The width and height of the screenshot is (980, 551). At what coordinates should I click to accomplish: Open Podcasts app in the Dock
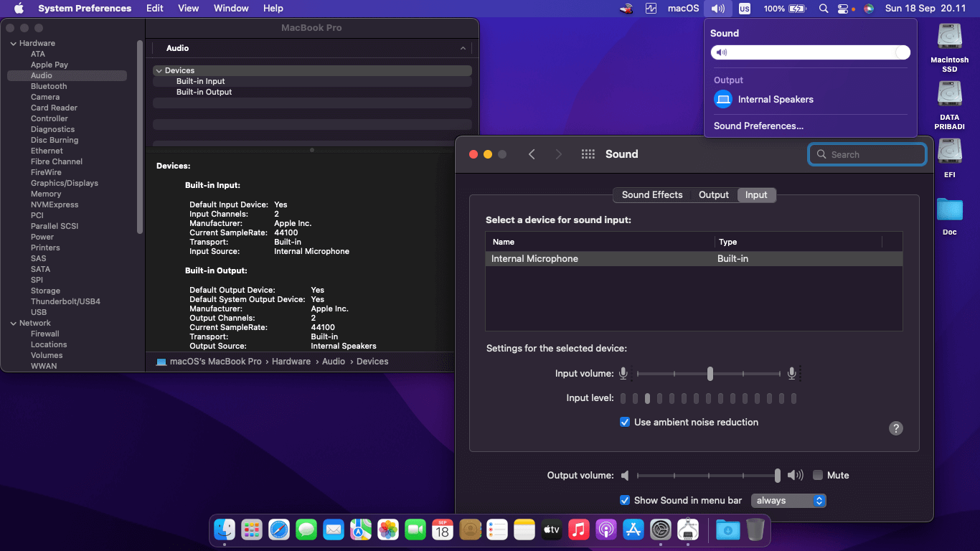click(x=606, y=530)
